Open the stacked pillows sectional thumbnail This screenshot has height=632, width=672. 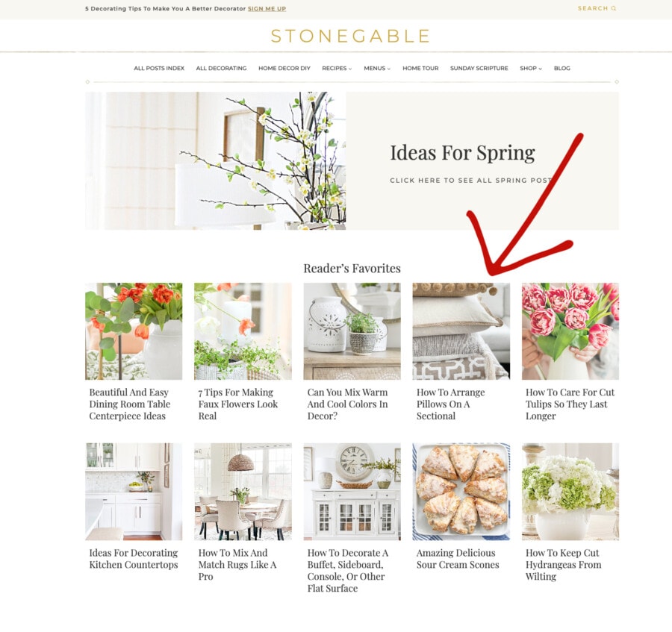pos(461,331)
